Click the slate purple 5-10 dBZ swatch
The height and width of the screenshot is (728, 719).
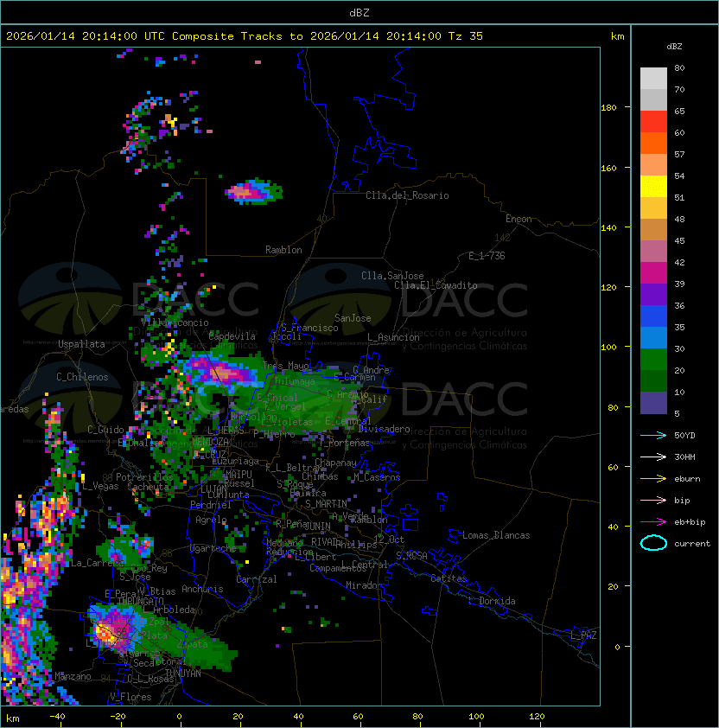point(653,403)
